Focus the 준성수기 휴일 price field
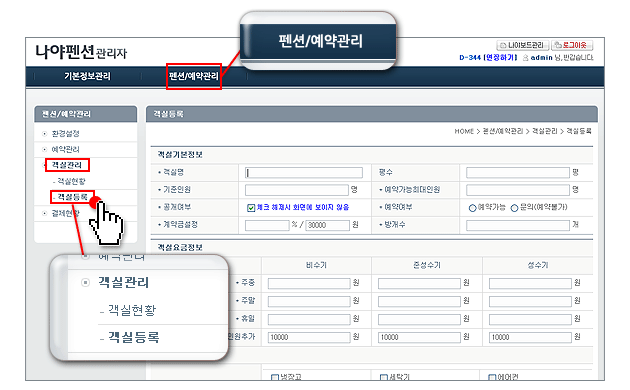630x390 pixels. point(419,319)
